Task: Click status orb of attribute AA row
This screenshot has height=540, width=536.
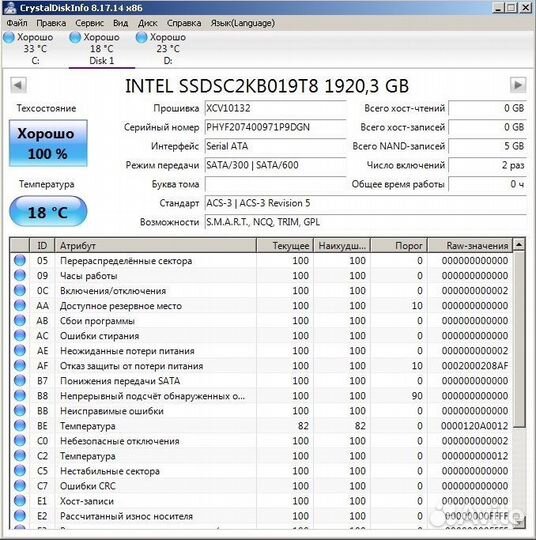Action: coord(20,305)
